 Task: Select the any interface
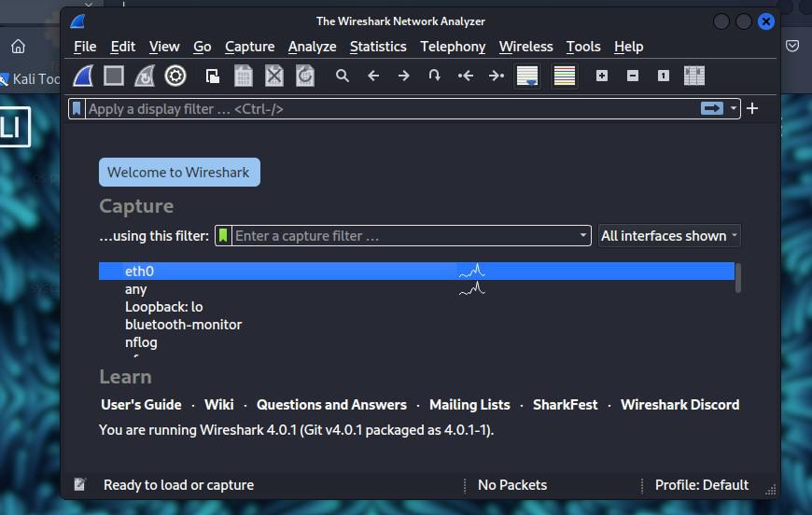416,289
